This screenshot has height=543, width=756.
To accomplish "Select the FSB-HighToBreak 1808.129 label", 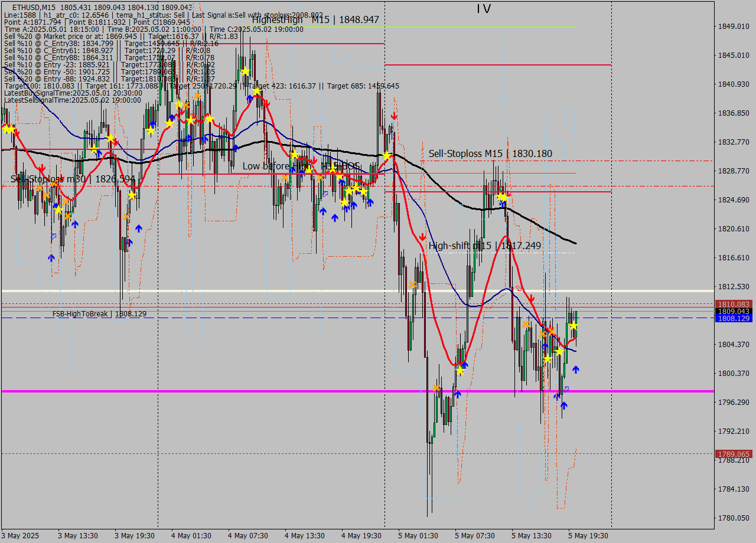I will click(99, 314).
